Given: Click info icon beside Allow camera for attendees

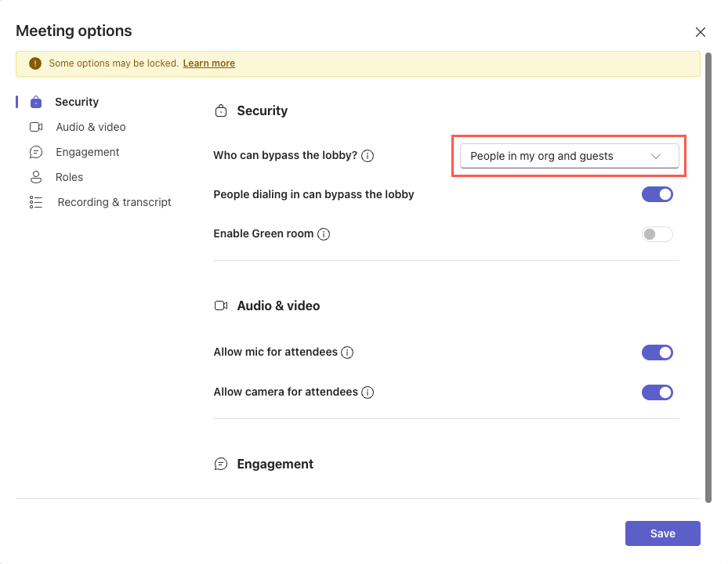Looking at the screenshot, I should pos(368,392).
